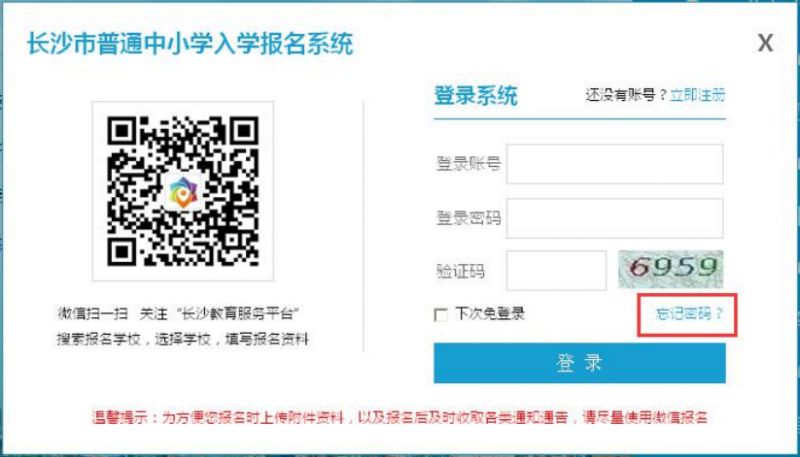This screenshot has width=800, height=457.
Task: Click the 长沙市普通中小学入学报名系统 title
Action: click(x=190, y=43)
